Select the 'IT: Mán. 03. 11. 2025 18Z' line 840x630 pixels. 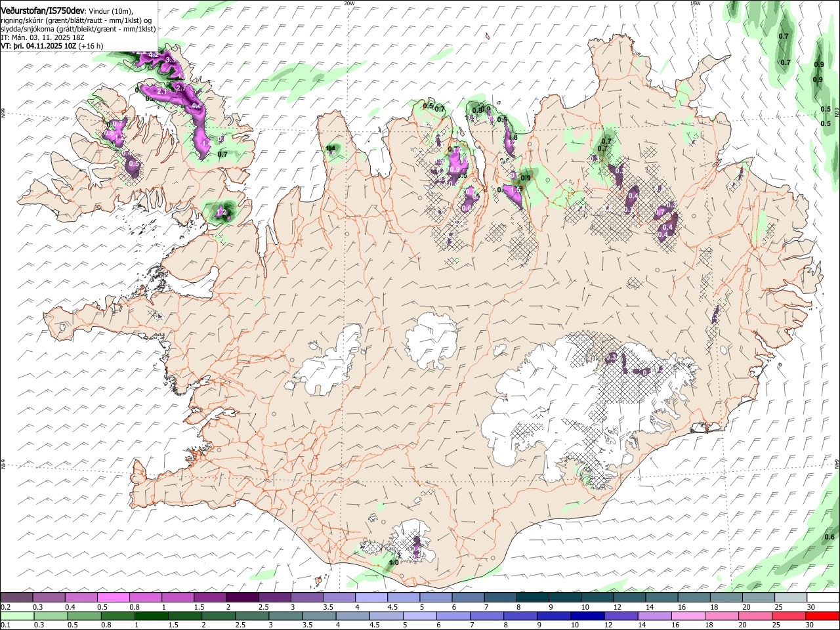pos(43,37)
